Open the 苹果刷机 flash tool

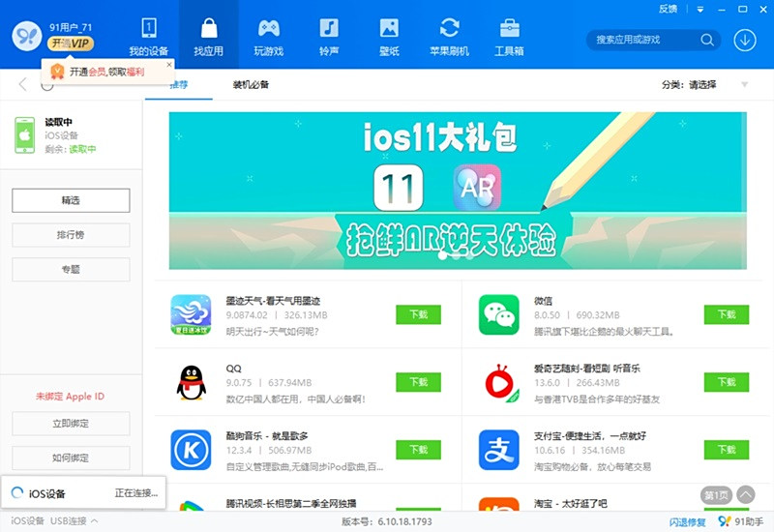(449, 37)
